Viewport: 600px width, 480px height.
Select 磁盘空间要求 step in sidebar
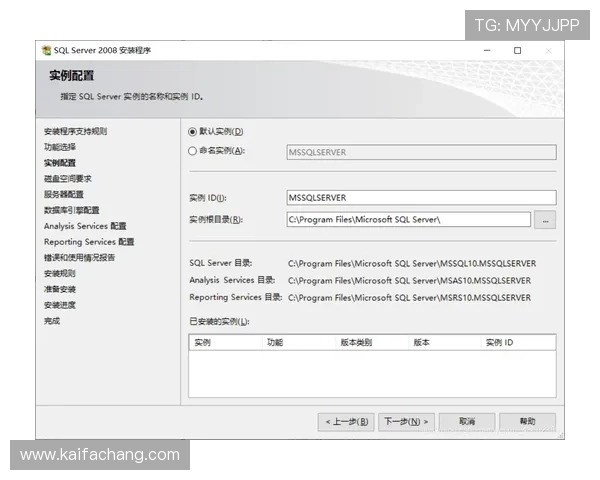68,178
